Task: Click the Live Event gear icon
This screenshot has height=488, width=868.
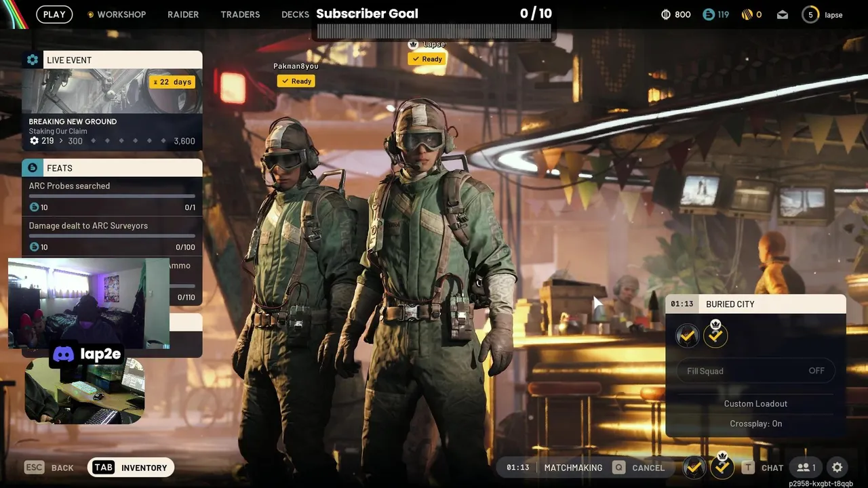Action: pos(33,60)
